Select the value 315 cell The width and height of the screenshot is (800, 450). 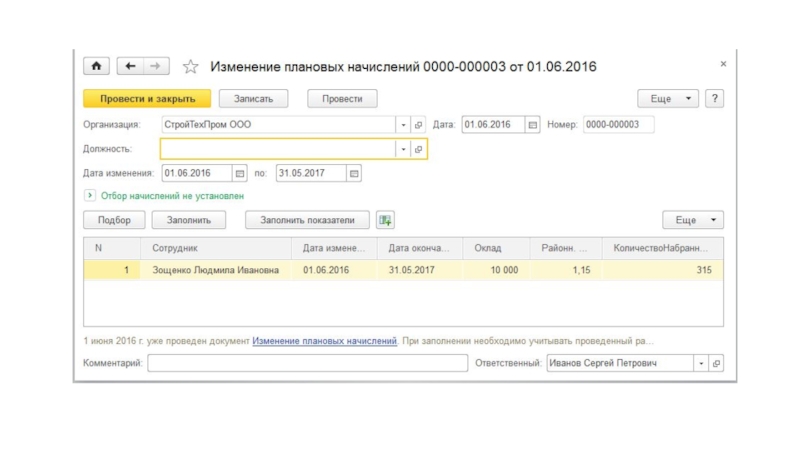663,270
